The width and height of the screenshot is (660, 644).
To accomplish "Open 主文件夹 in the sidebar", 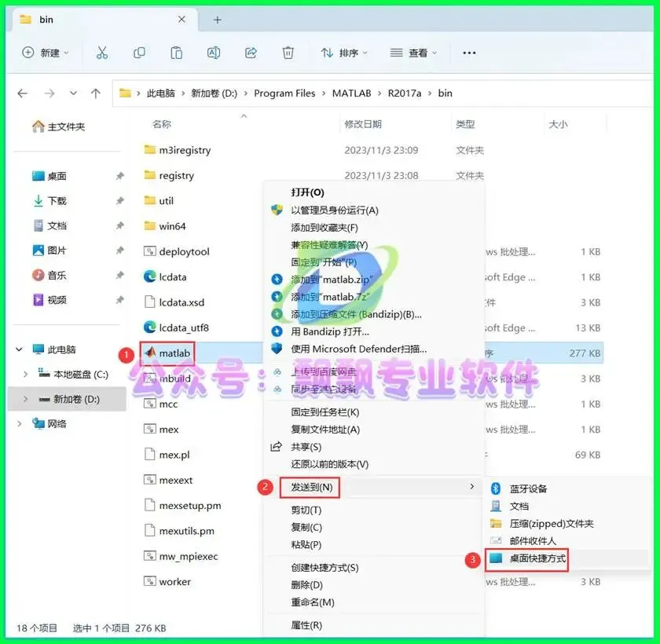I will [59, 126].
